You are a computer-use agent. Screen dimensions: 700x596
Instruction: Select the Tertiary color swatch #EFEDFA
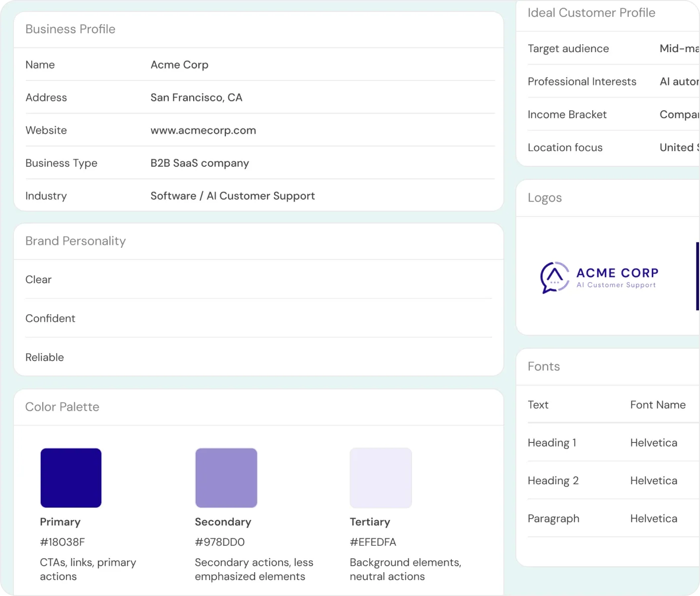point(381,478)
